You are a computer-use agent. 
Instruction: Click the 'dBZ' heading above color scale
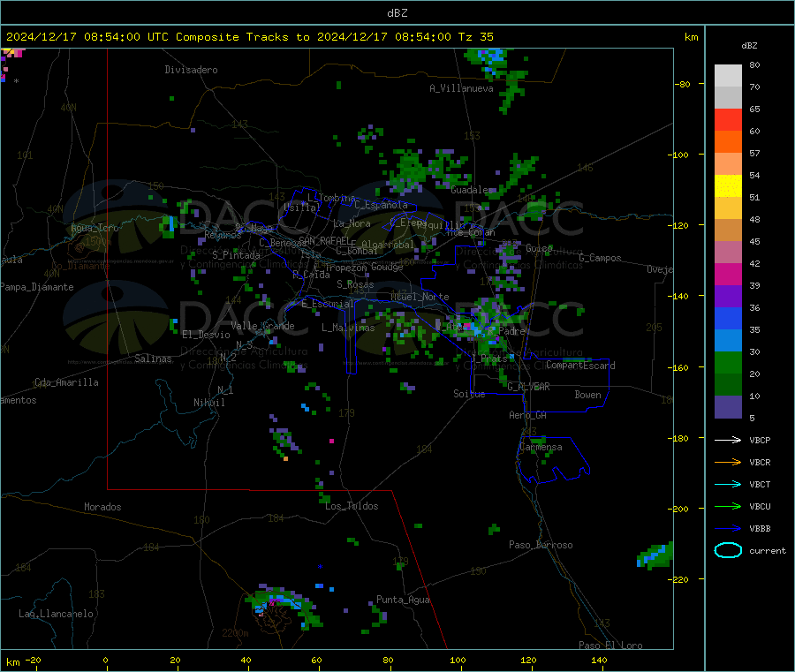[x=749, y=45]
